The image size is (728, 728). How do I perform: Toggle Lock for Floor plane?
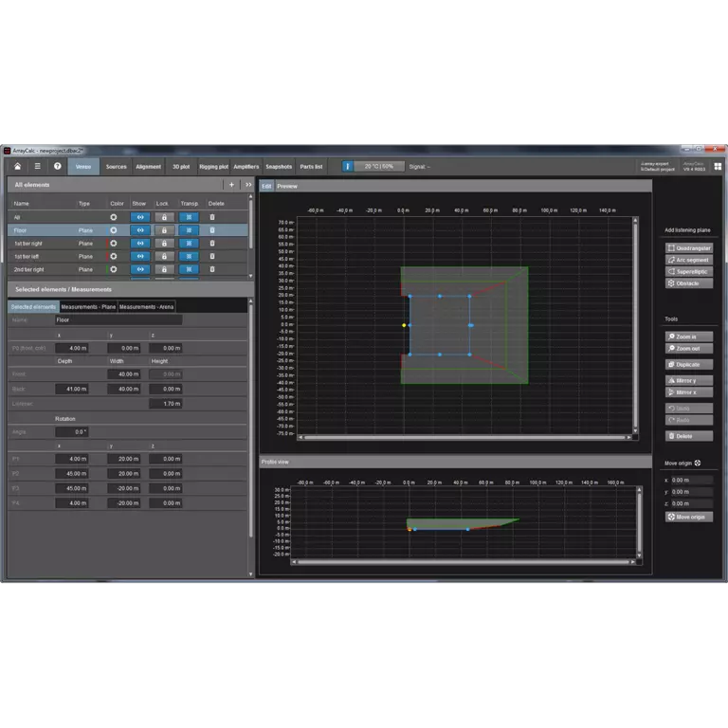click(x=164, y=230)
